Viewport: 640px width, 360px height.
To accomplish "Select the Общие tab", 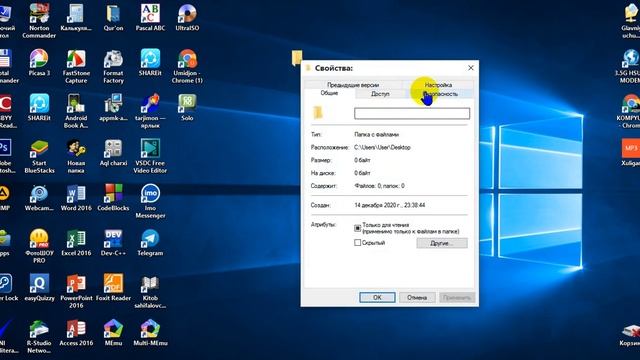I will point(329,93).
